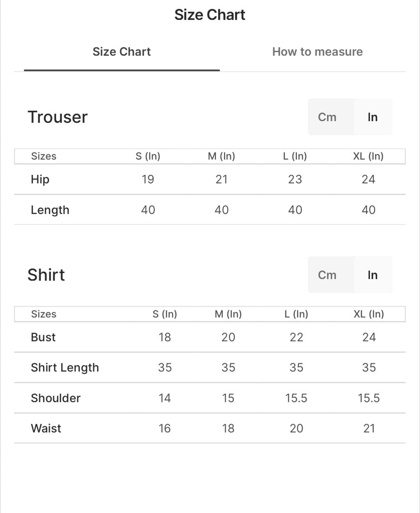Click the Trouser XL (In) column header

pos(368,156)
